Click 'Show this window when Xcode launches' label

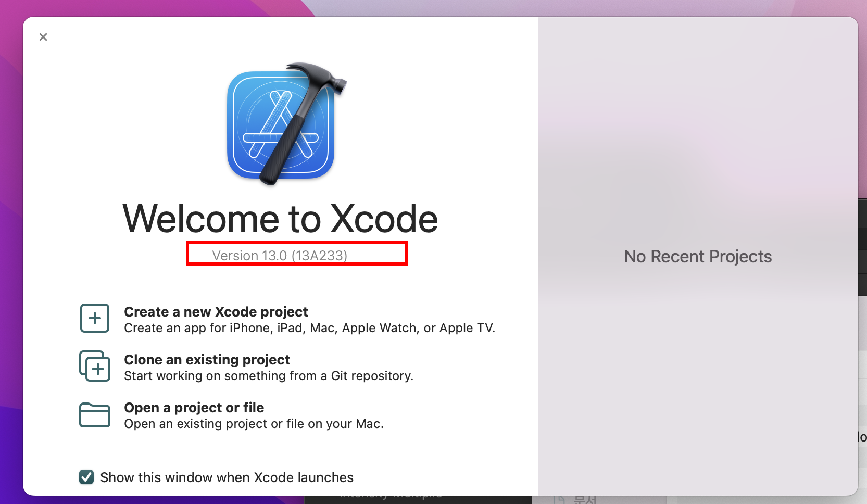tap(227, 477)
